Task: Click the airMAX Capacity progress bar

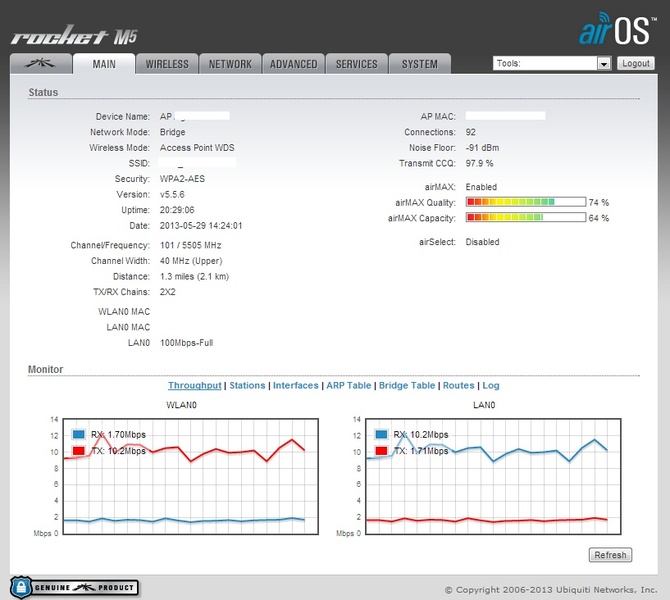Action: click(x=526, y=217)
